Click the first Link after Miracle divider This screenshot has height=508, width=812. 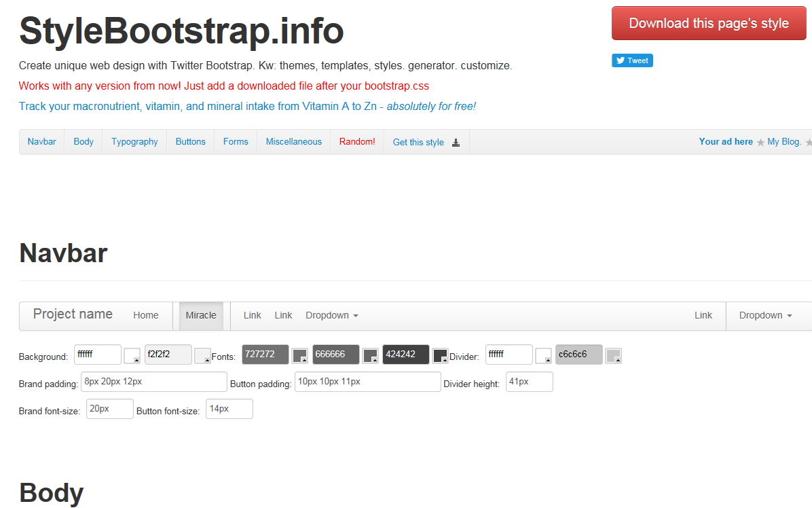(x=252, y=315)
